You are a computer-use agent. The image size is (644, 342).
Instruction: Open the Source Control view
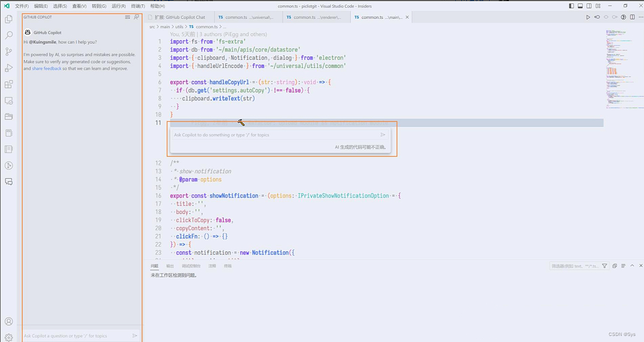coord(9,52)
